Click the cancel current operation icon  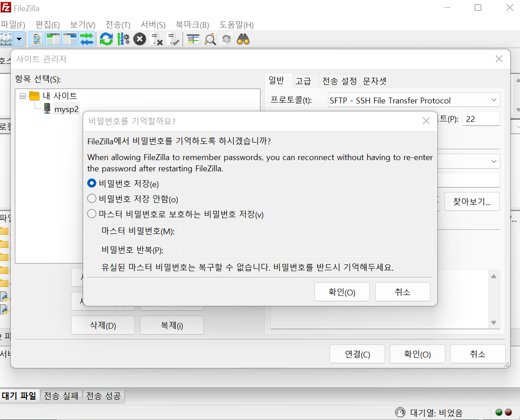point(139,39)
